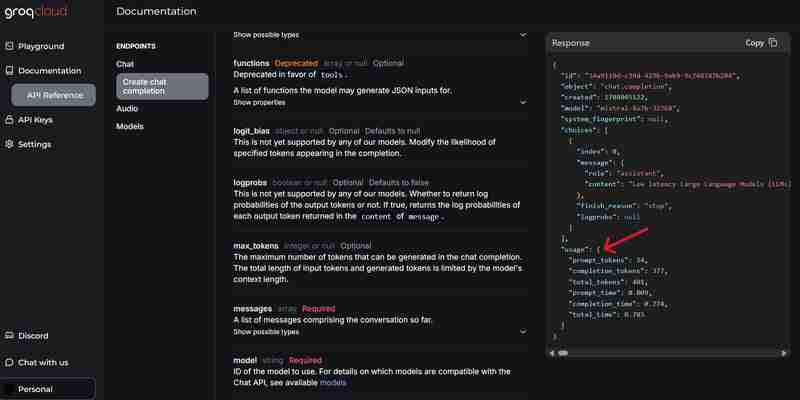Click the logprobs parameter name
The height and width of the screenshot is (400, 800).
[x=250, y=182]
